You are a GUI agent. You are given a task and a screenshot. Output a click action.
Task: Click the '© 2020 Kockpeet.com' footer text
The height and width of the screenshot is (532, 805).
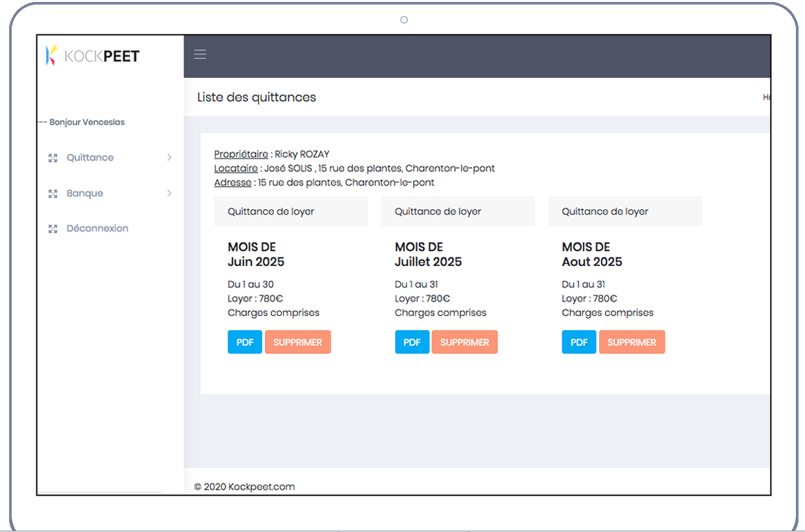tap(244, 487)
